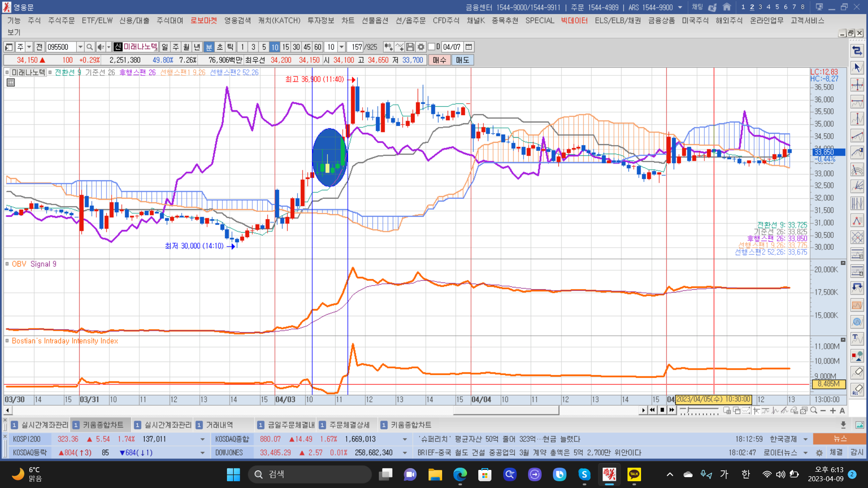
Task: Expand the 한국경제 news source dropdown
Action: [x=806, y=439]
